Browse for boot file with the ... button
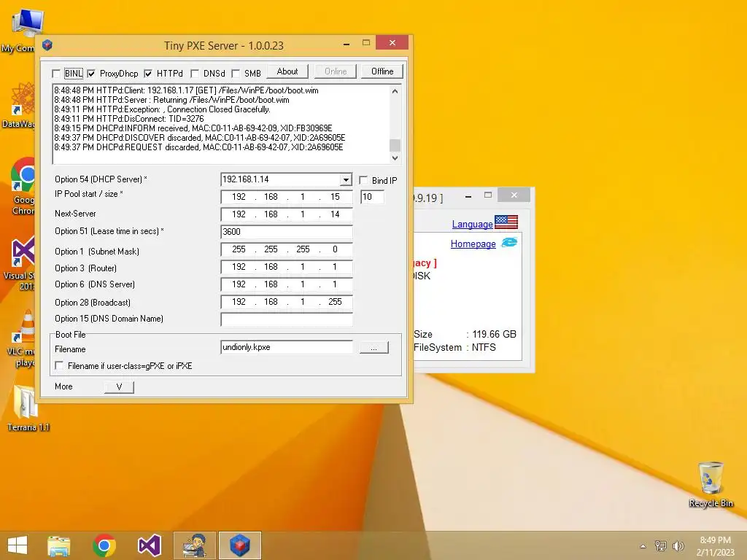This screenshot has width=747, height=560. coord(374,348)
